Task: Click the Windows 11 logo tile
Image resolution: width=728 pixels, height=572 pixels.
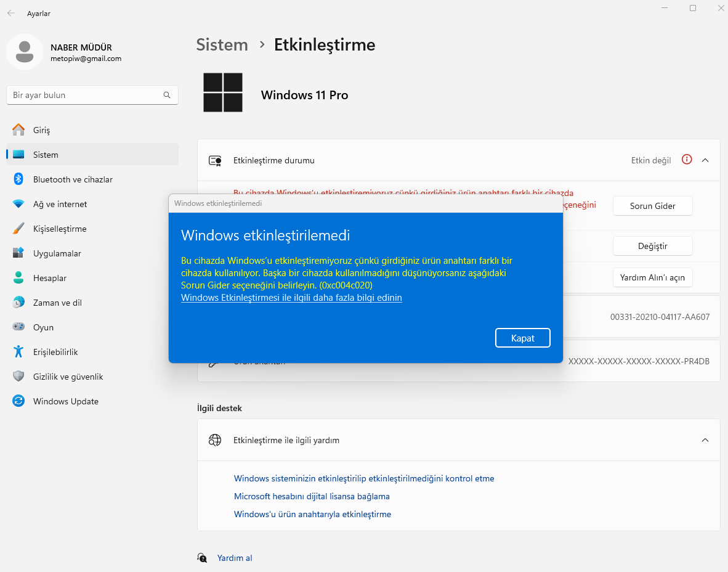Action: tap(223, 92)
